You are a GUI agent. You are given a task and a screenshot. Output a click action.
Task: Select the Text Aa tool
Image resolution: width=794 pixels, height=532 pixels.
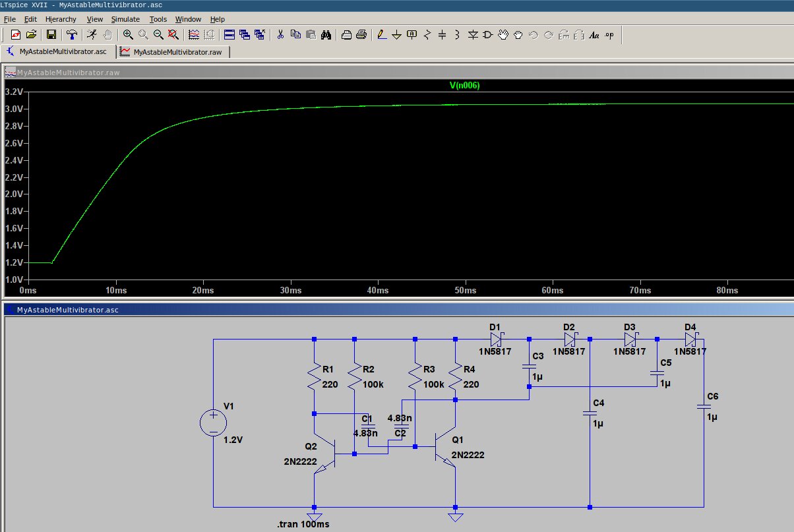594,35
